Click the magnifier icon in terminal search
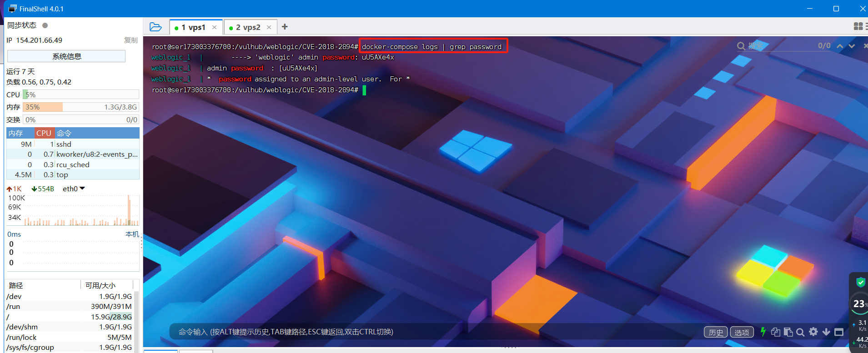Viewport: 868px width, 353px height. pos(741,46)
